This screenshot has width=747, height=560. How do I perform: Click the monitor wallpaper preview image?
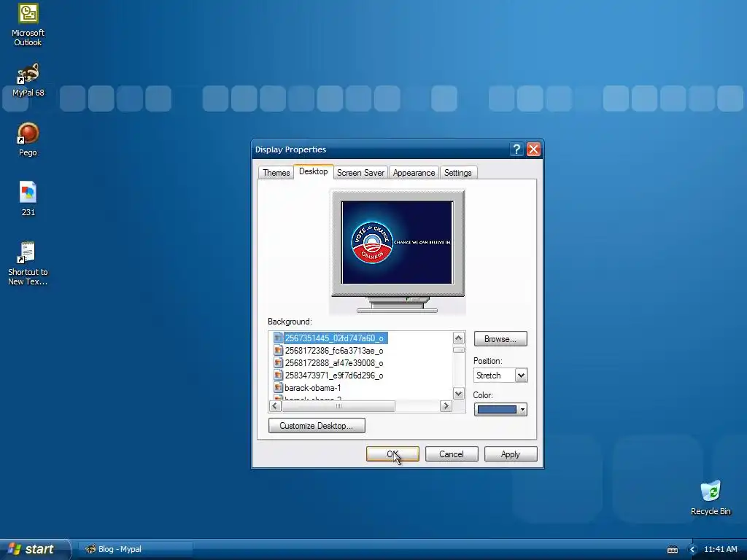click(x=398, y=242)
